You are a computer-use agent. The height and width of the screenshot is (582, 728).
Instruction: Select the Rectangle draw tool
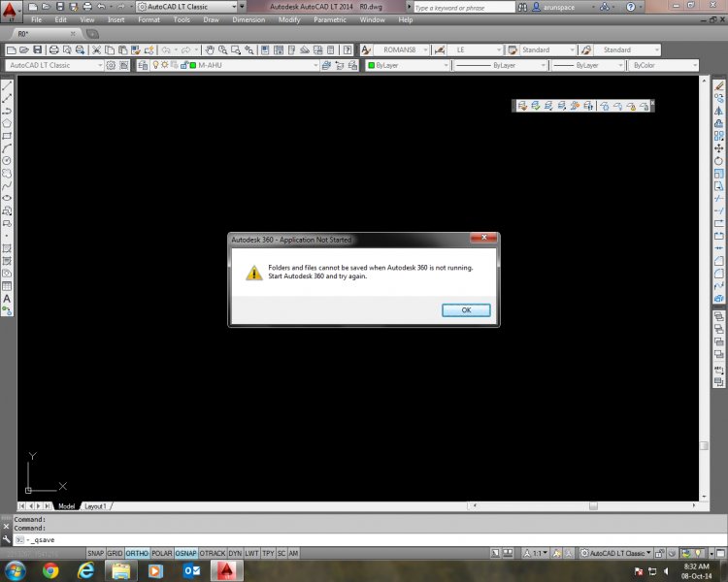click(7, 136)
